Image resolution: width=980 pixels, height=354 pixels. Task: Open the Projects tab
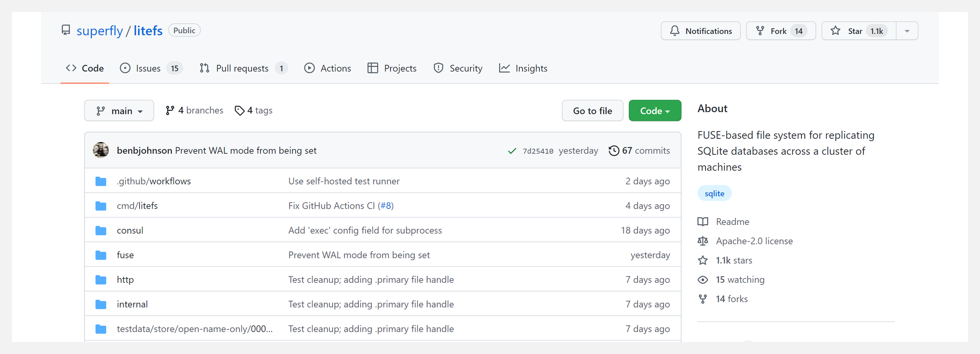[x=392, y=68]
